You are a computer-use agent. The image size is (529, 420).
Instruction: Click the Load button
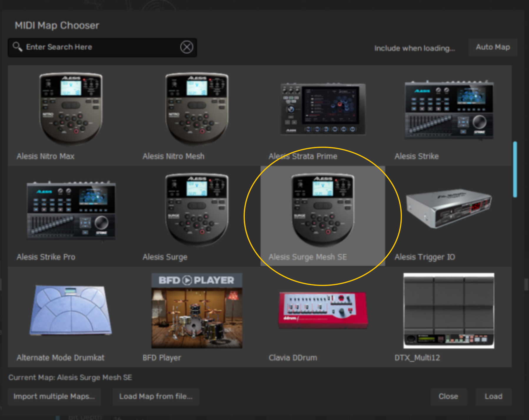tap(493, 396)
